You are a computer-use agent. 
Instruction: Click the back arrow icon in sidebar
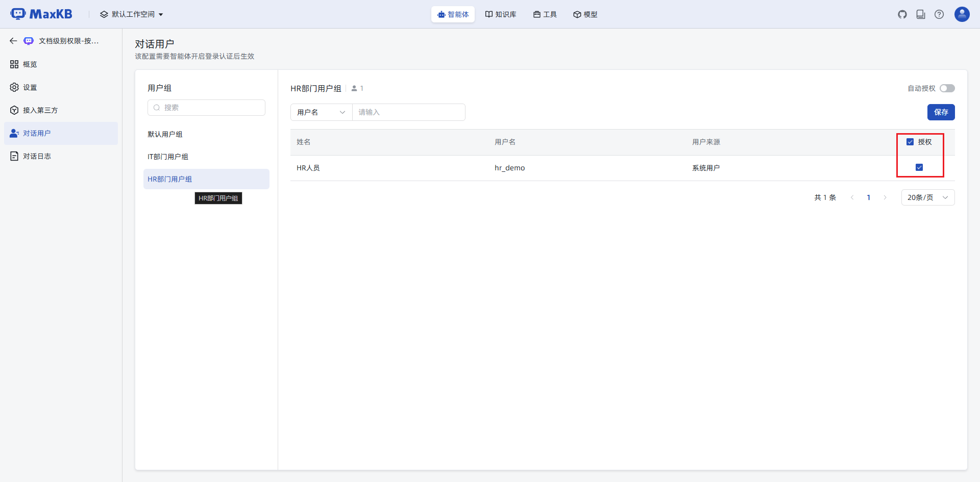13,41
